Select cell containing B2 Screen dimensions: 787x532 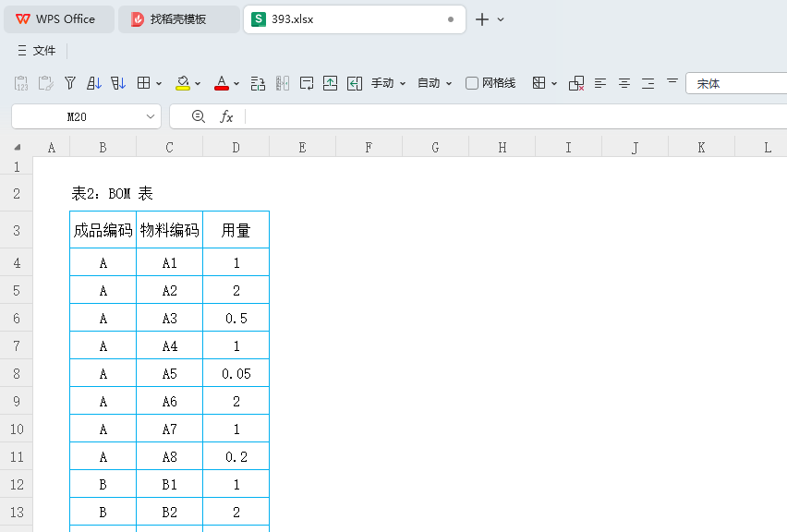tap(170, 512)
